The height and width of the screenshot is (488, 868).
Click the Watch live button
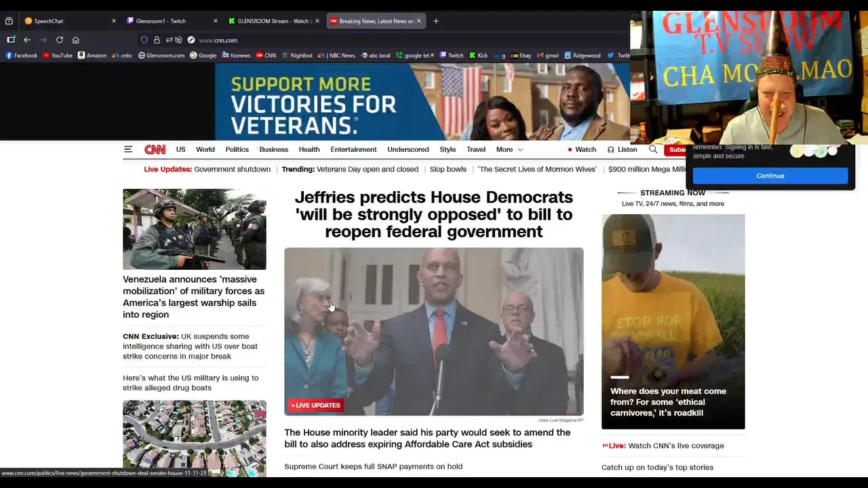(x=582, y=150)
